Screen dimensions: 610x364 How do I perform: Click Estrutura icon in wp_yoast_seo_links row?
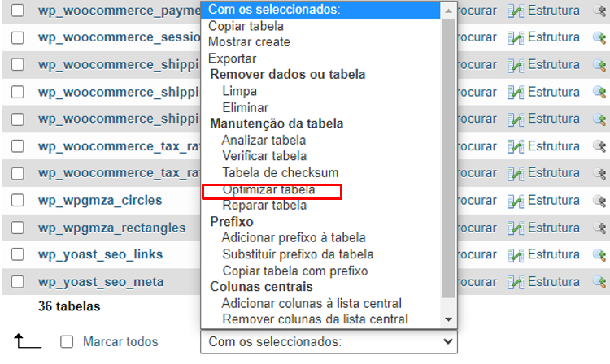click(516, 254)
